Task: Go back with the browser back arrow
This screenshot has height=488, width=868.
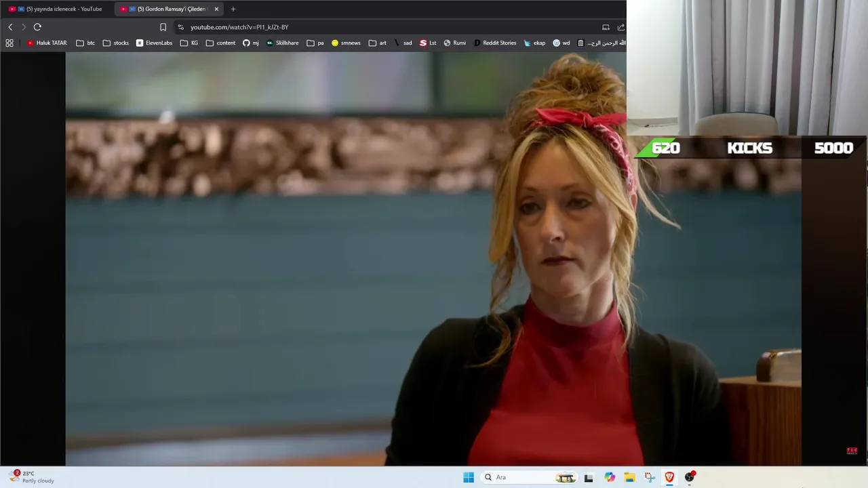Action: 10,27
